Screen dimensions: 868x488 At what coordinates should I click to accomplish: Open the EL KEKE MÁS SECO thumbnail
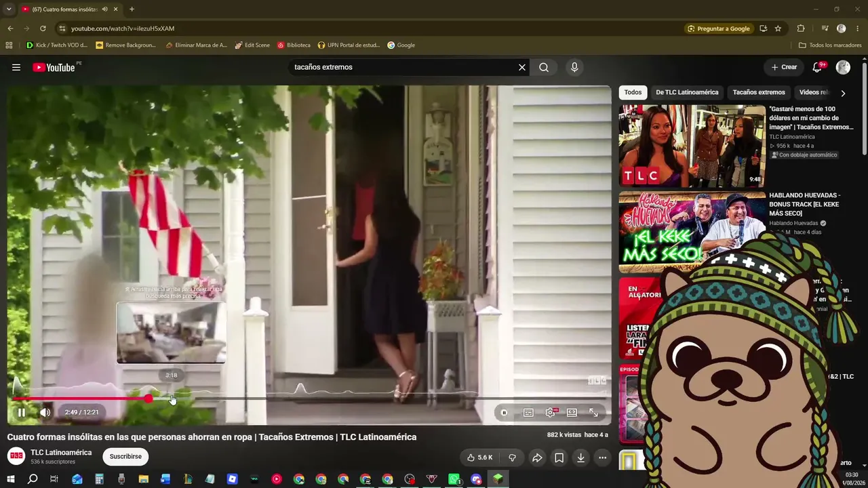point(692,232)
